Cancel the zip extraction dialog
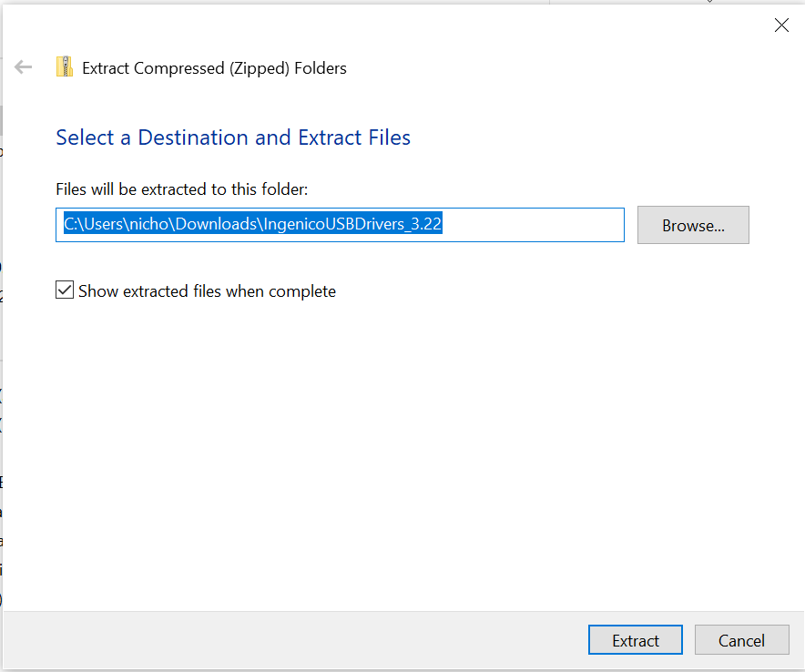805x672 pixels. [x=741, y=639]
